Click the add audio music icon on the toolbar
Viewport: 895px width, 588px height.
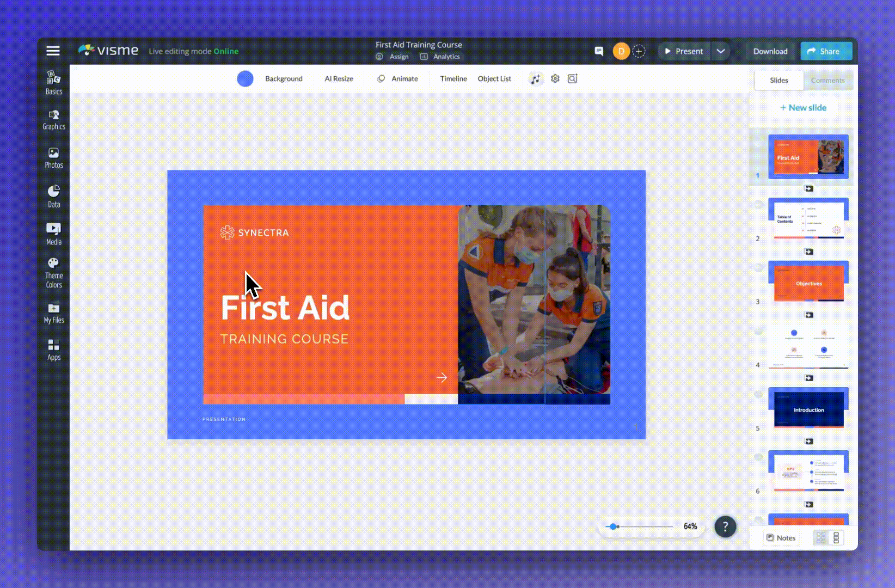click(x=536, y=78)
